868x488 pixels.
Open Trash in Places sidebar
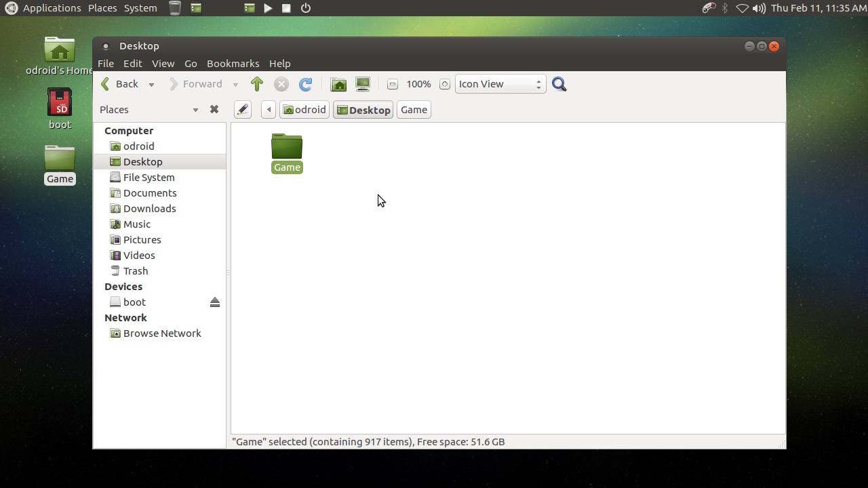(x=135, y=271)
